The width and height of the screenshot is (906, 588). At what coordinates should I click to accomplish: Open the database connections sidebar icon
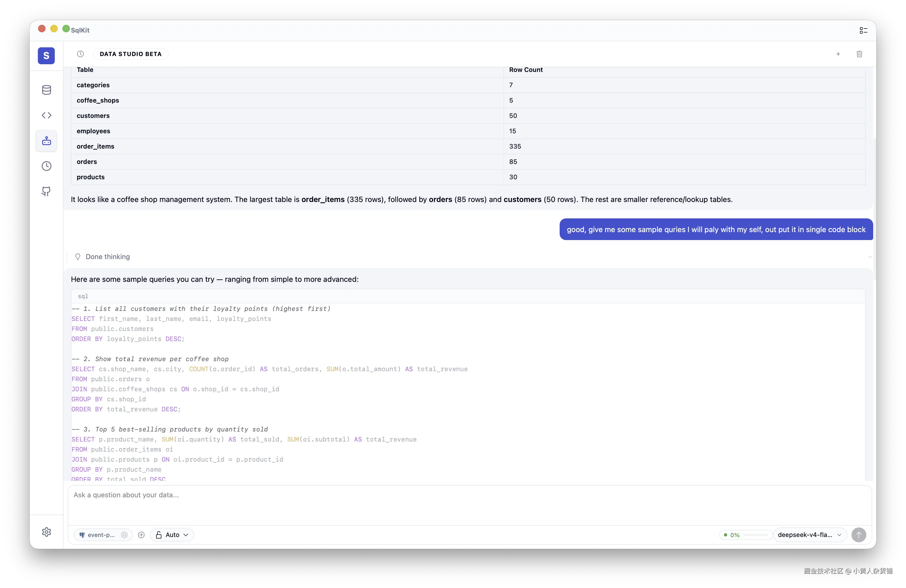click(x=47, y=90)
